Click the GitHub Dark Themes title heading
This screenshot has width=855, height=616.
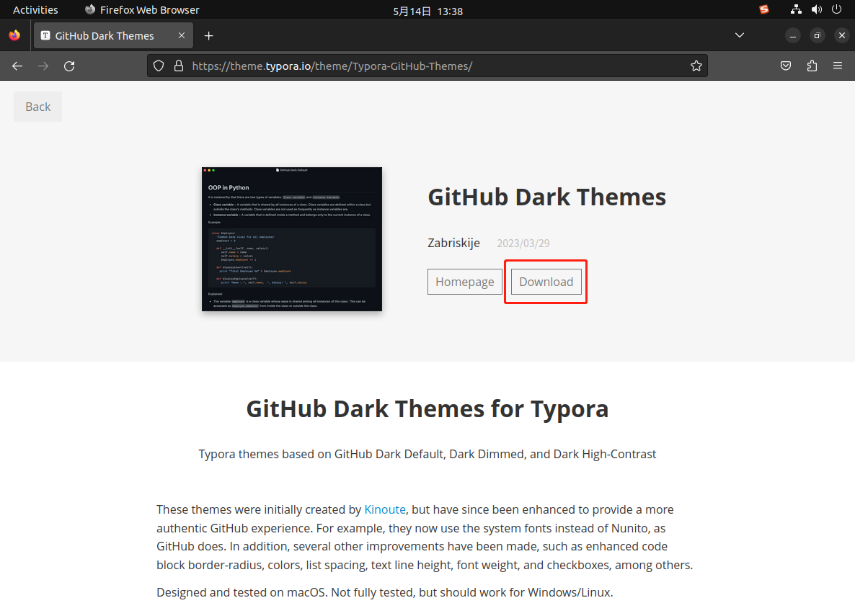click(547, 197)
